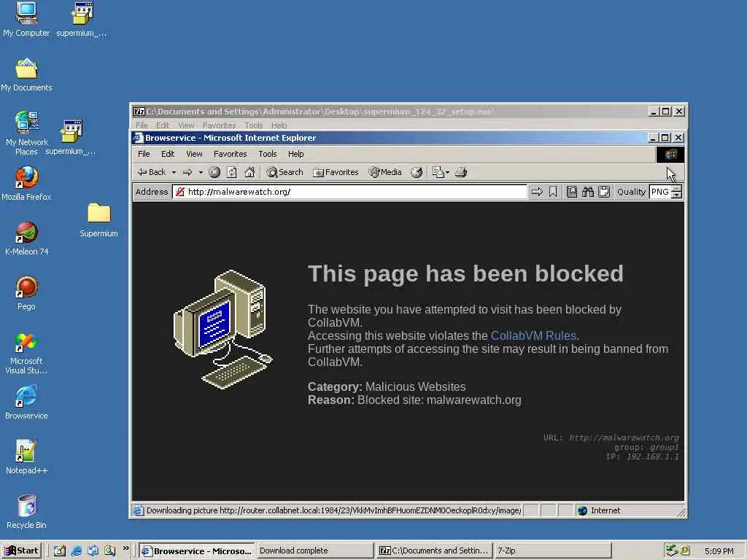Click the 'Downloading picture' status bar text
Screen dimensions: 747x560
click(333, 510)
